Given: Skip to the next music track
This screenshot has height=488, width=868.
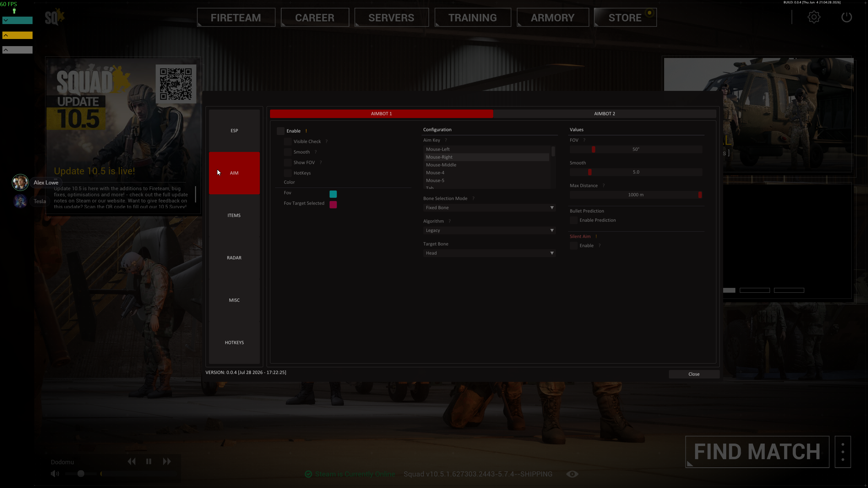Looking at the screenshot, I should [167, 461].
